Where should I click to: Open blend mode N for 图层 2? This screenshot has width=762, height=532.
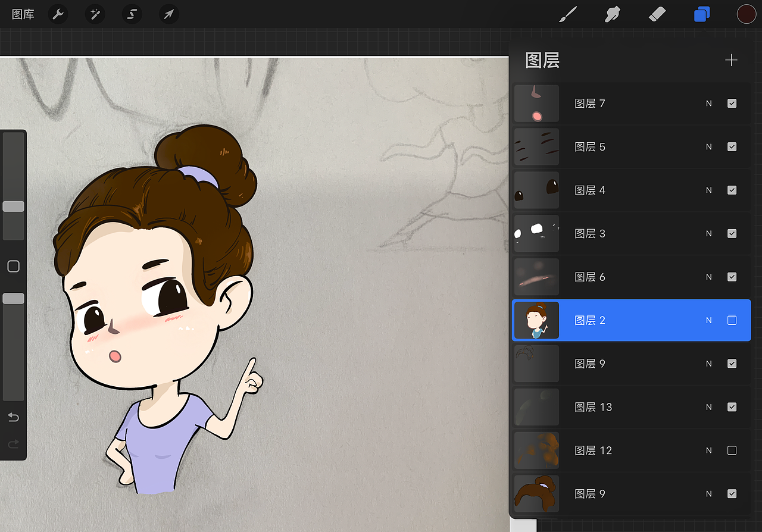pyautogui.click(x=709, y=320)
